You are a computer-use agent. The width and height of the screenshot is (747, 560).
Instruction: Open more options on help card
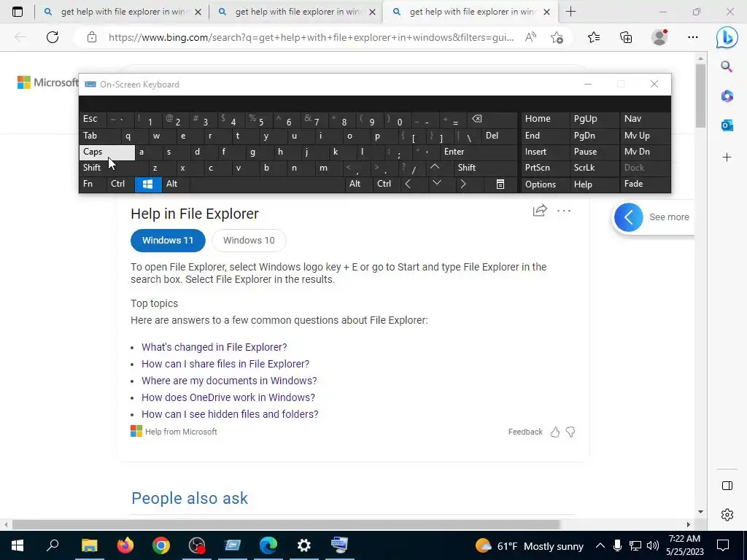[564, 211]
